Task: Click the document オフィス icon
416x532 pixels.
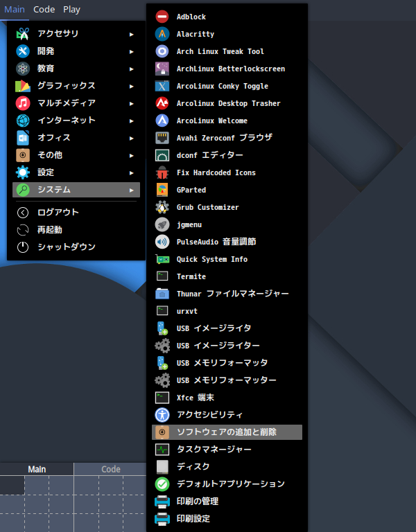Action: 23,138
